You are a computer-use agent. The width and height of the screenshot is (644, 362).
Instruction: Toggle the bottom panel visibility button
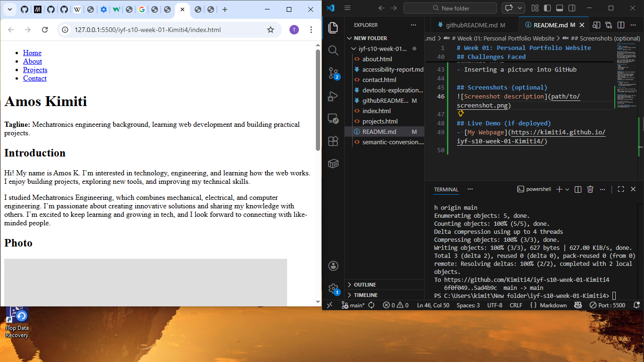tap(560, 8)
